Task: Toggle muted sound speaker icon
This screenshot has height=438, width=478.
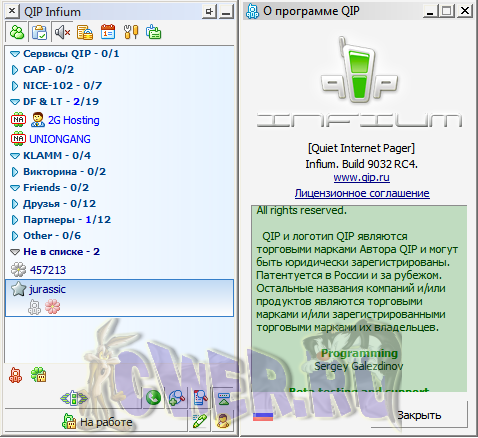Action: pos(62,32)
